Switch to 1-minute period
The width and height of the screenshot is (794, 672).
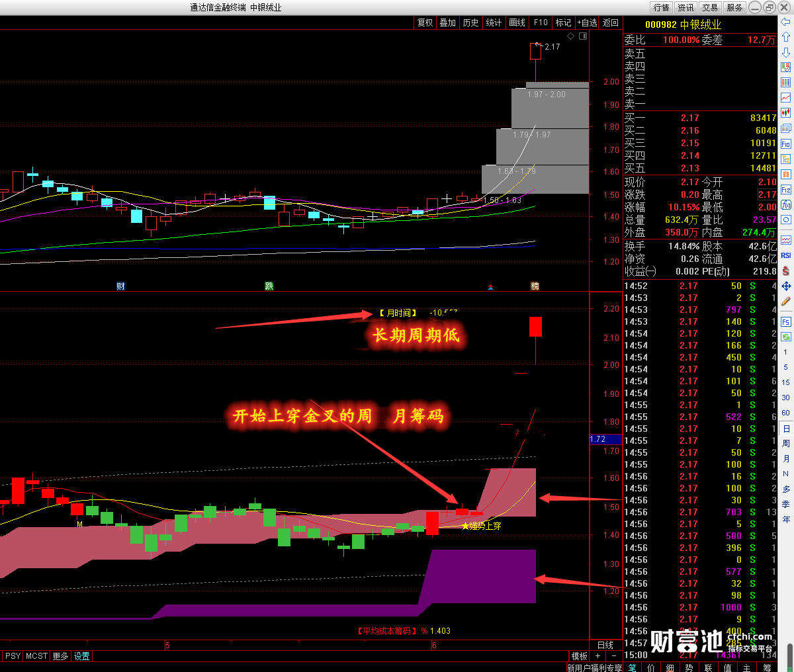pyautogui.click(x=786, y=353)
